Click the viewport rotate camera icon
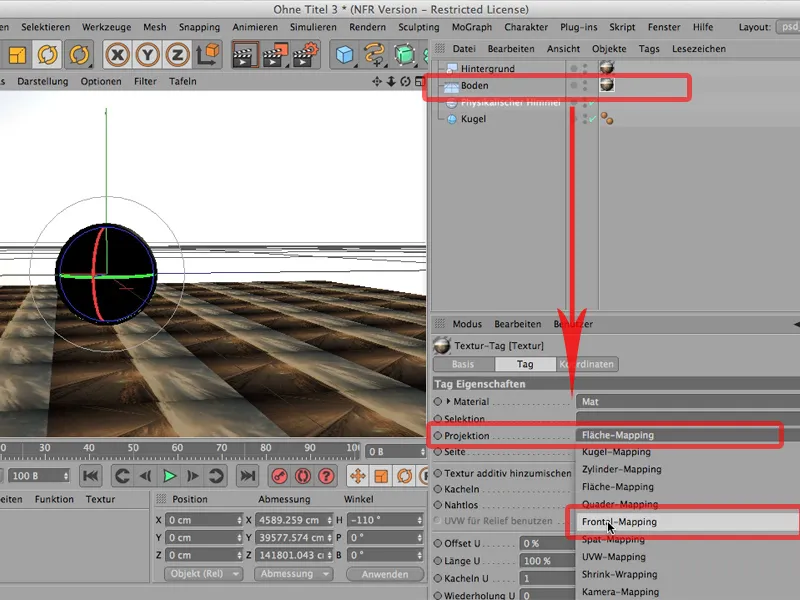 click(406, 82)
